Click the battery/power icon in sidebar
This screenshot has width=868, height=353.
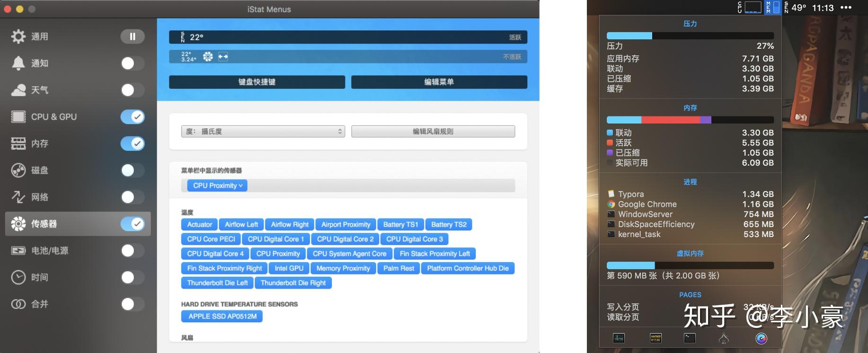[x=18, y=250]
